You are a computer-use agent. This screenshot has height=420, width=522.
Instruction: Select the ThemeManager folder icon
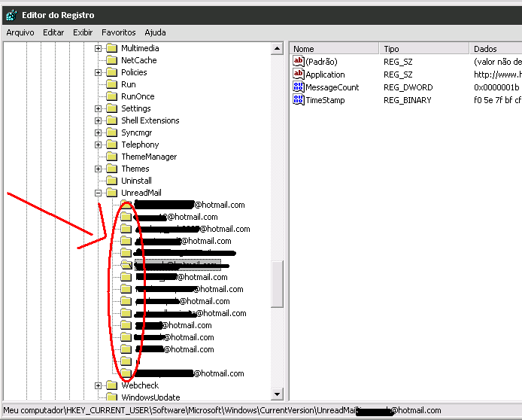[112, 157]
